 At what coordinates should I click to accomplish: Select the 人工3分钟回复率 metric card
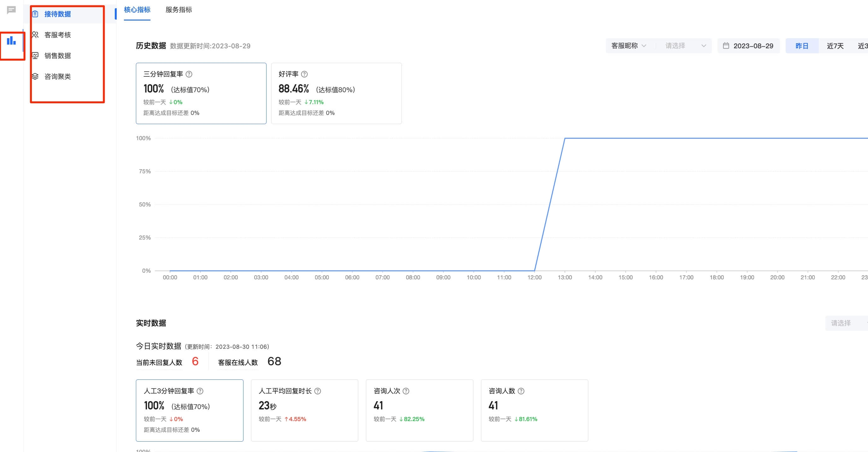coord(190,410)
